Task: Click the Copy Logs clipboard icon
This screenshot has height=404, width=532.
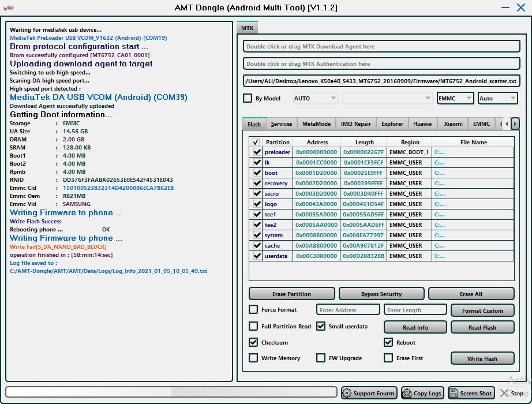Action: point(406,393)
